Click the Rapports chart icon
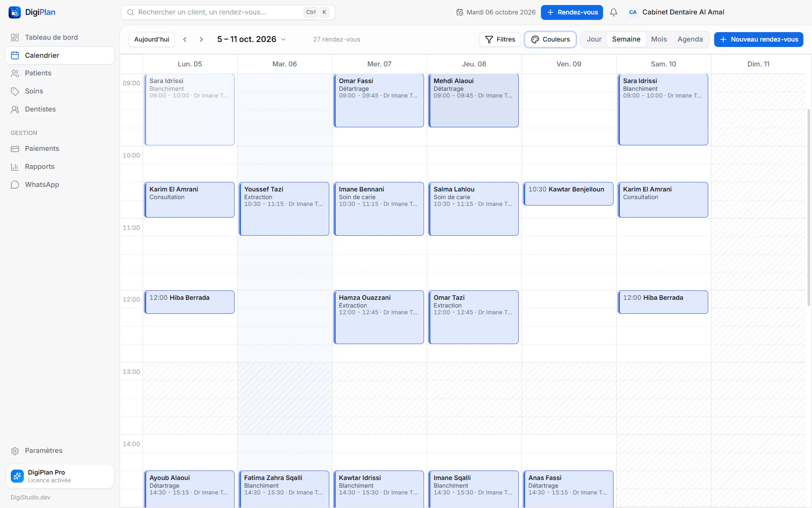The width and height of the screenshot is (812, 508). click(15, 167)
